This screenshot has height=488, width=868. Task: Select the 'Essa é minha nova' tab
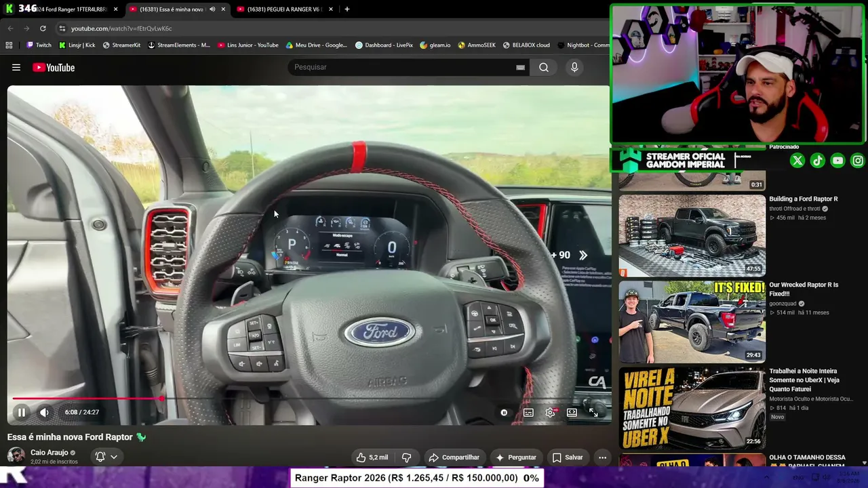click(x=172, y=9)
